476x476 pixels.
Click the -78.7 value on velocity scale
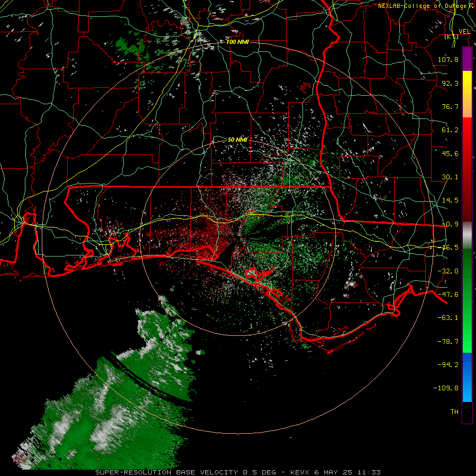tap(448, 342)
